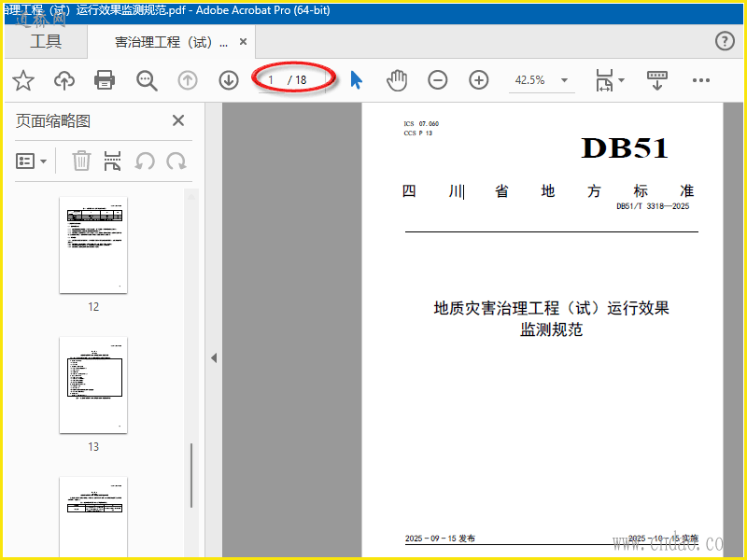The image size is (747, 560).
Task: Activate the hand pan tool
Action: [x=396, y=80]
